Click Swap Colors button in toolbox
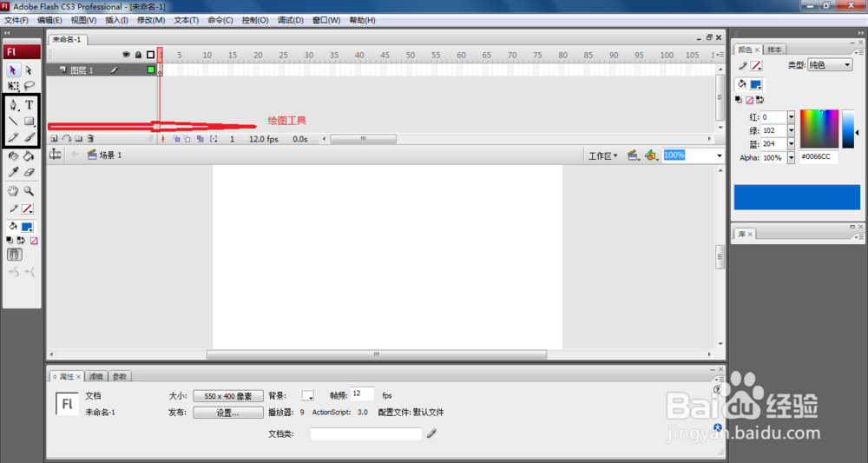Screen dimensions: 868x463 [21, 241]
